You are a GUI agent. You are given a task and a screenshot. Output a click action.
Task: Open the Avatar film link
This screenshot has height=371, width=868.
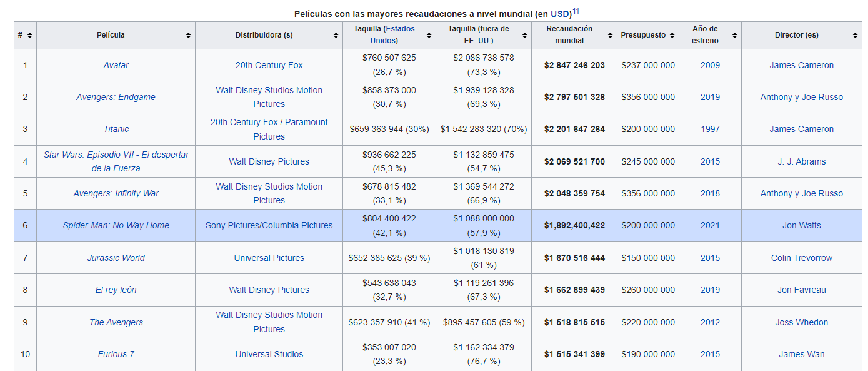(116, 65)
